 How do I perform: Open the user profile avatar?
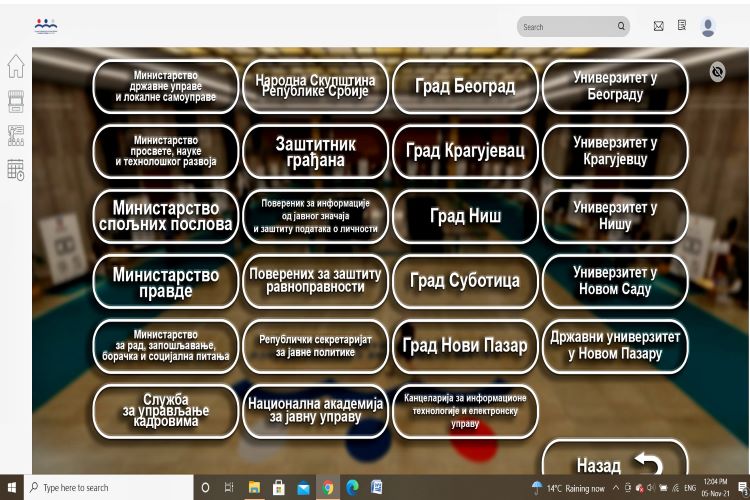point(708,27)
